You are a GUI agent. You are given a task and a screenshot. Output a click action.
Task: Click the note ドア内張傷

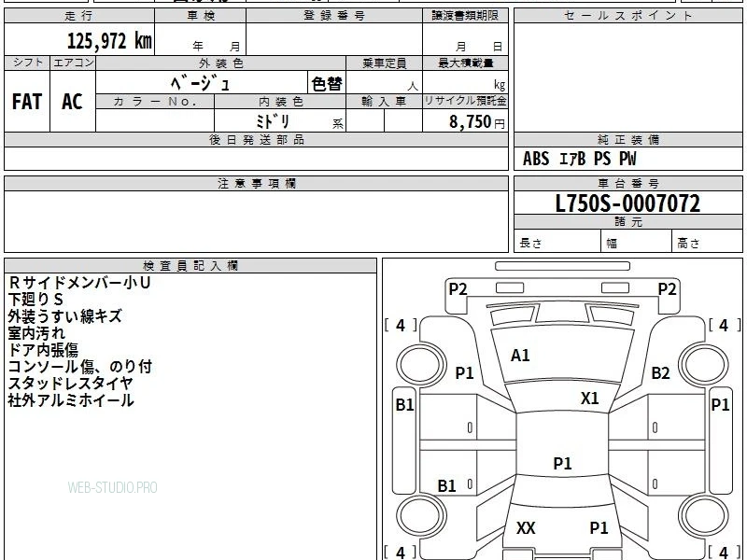point(43,350)
